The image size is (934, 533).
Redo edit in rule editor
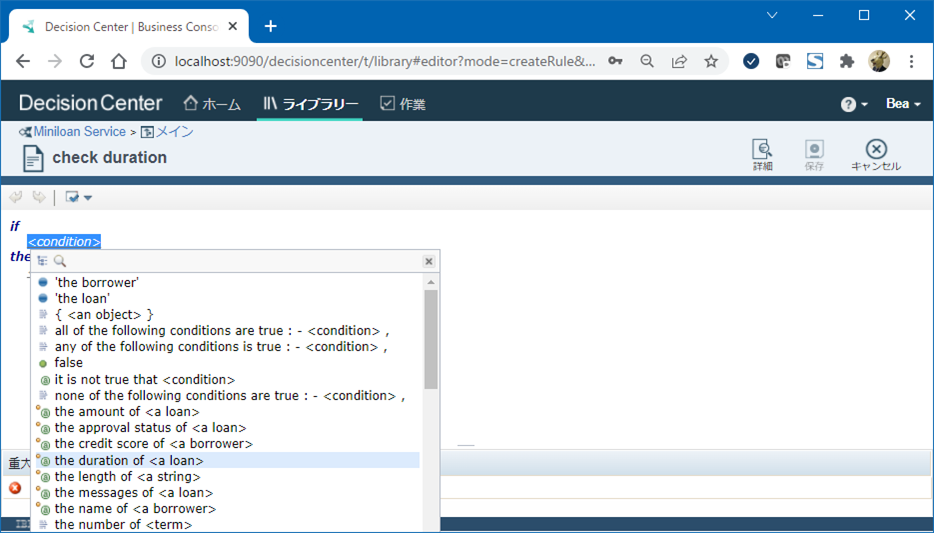click(x=39, y=197)
